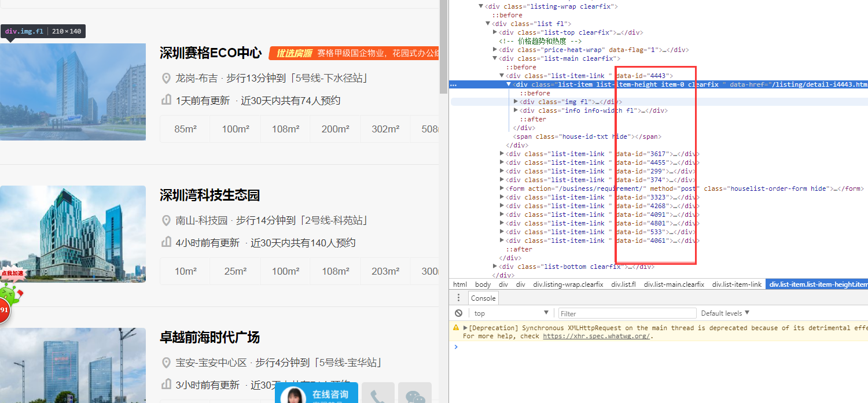The height and width of the screenshot is (403, 868).
Task: Expand list-item-link node with data-id 4455
Action: click(502, 162)
